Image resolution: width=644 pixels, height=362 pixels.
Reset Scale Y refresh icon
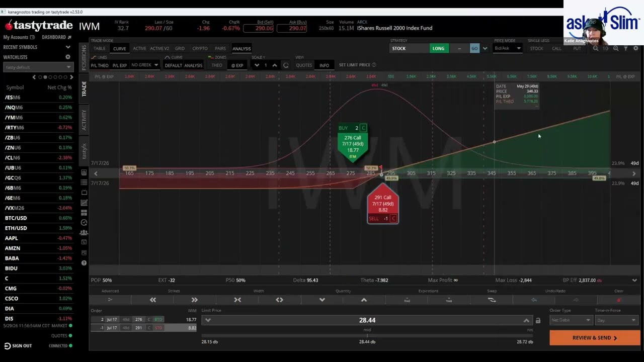pyautogui.click(x=286, y=65)
